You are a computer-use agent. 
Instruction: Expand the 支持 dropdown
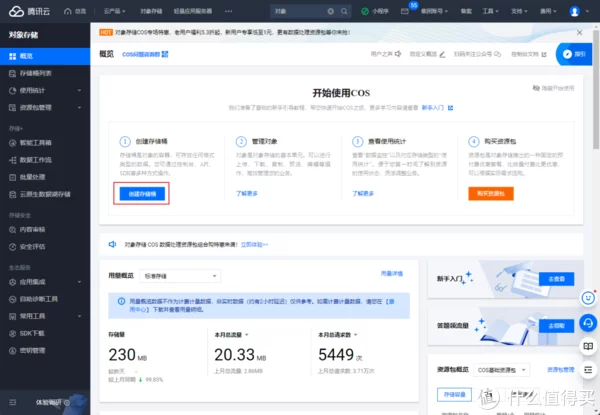click(x=519, y=11)
